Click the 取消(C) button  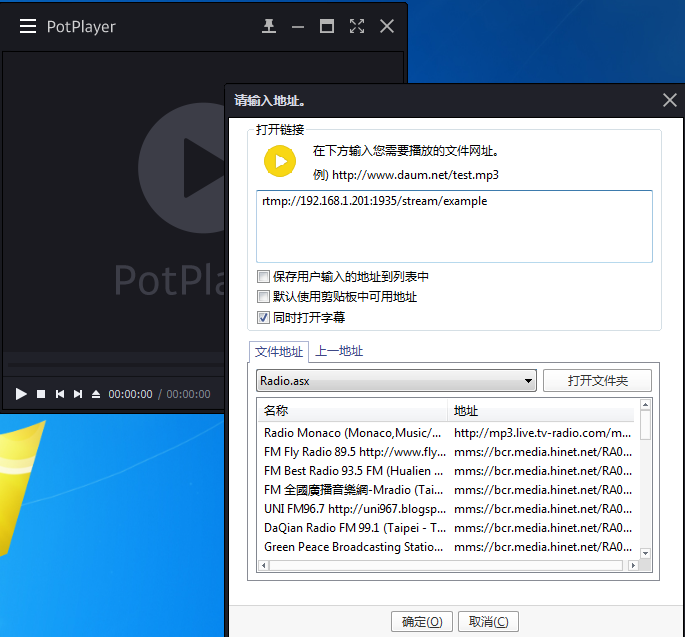click(488, 621)
